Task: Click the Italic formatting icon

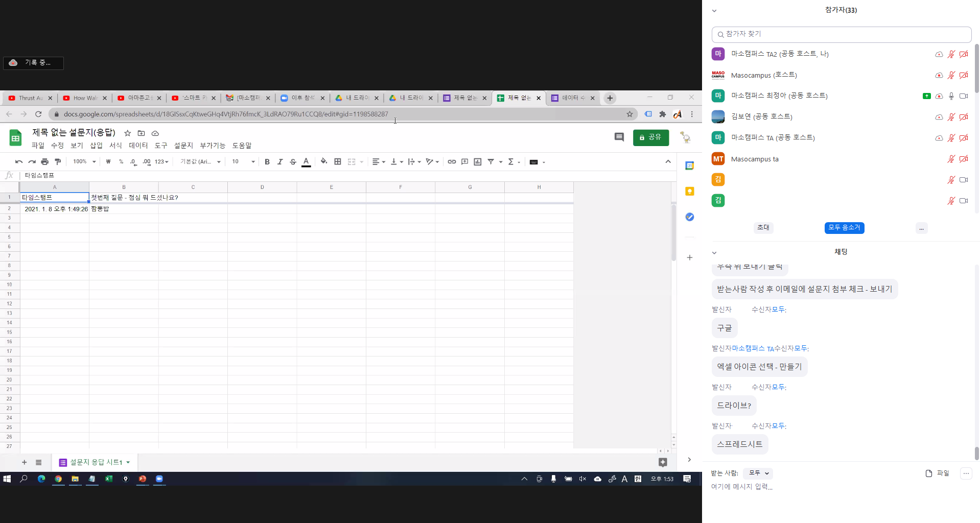Action: (280, 162)
